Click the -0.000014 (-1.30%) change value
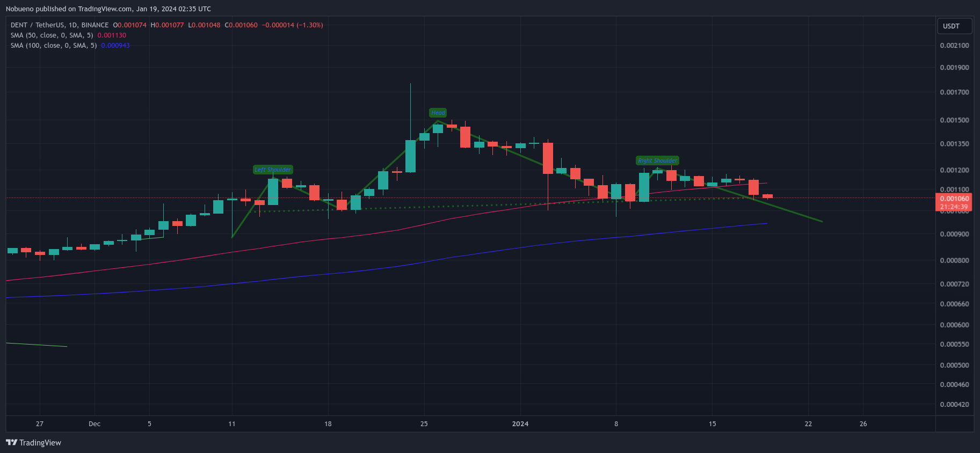 293,25
